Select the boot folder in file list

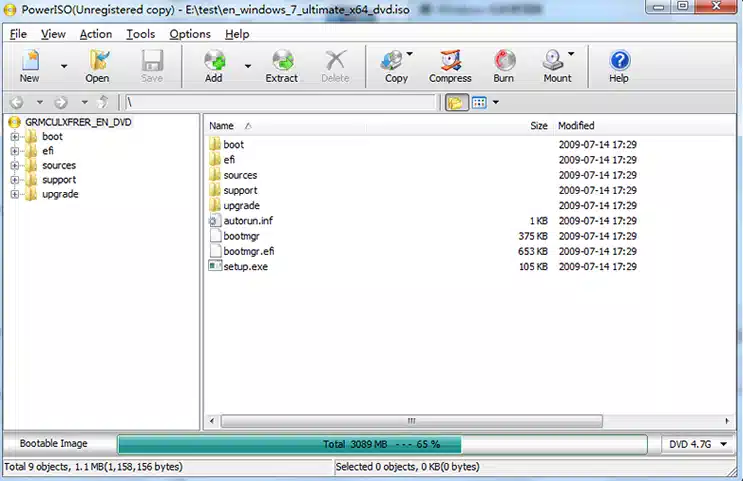[x=234, y=145]
